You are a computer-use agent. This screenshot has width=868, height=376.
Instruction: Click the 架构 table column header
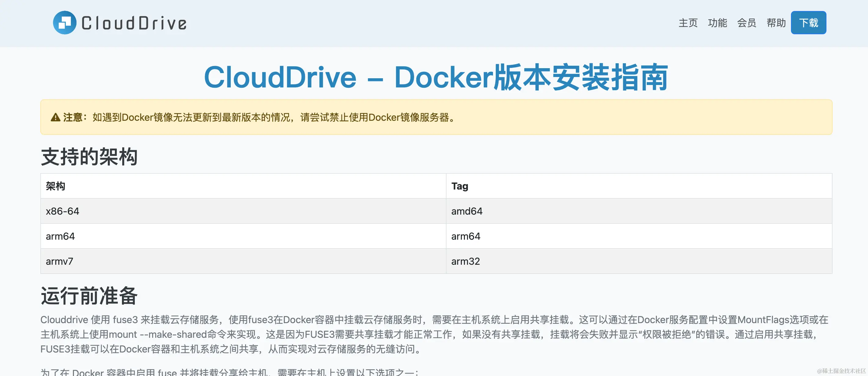pyautogui.click(x=56, y=186)
